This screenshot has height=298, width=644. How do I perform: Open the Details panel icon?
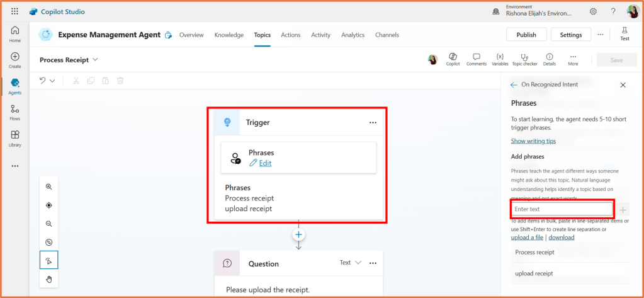click(x=549, y=59)
